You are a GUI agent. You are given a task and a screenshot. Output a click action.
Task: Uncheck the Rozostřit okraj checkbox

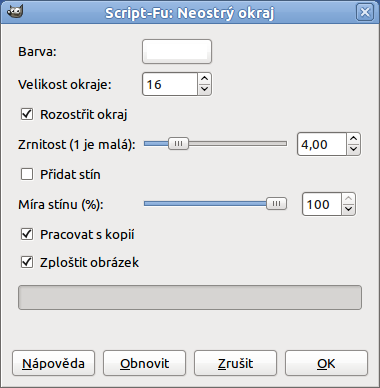point(27,114)
